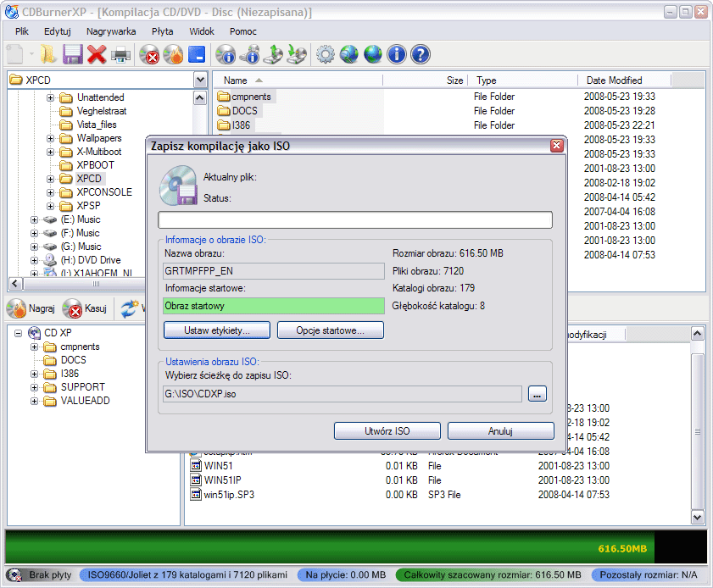Click the Nagraj burn button
The width and height of the screenshot is (713, 588).
[x=31, y=308]
